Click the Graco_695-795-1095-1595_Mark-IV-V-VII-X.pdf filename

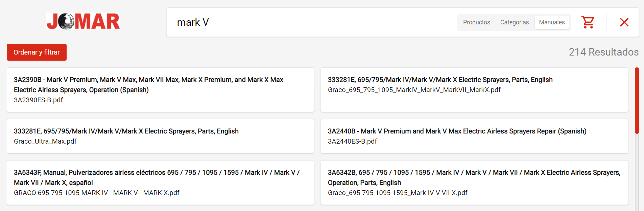pos(398,193)
